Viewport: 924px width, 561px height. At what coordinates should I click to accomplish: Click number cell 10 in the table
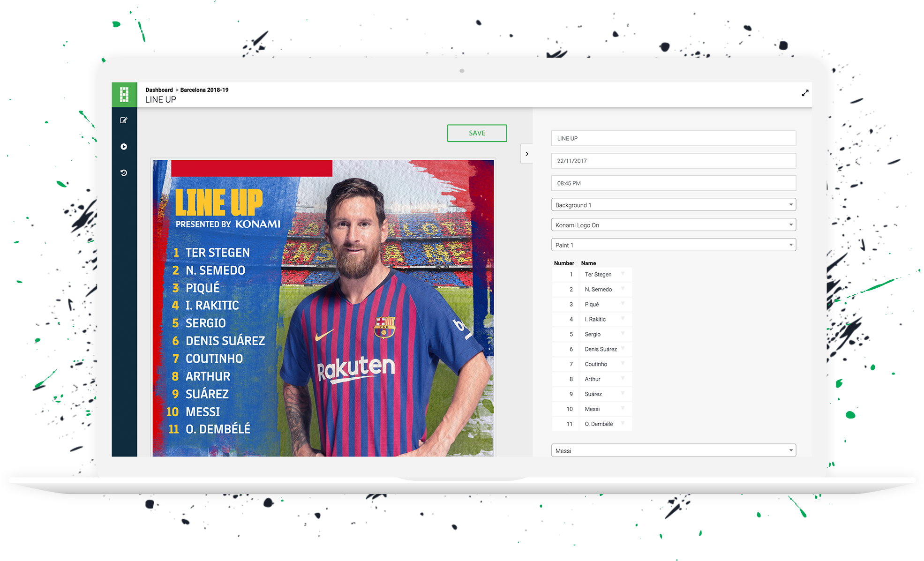point(565,409)
